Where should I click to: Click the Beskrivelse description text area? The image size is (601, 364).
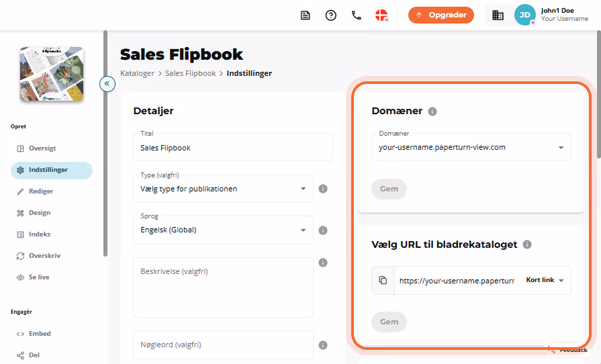coord(223,287)
